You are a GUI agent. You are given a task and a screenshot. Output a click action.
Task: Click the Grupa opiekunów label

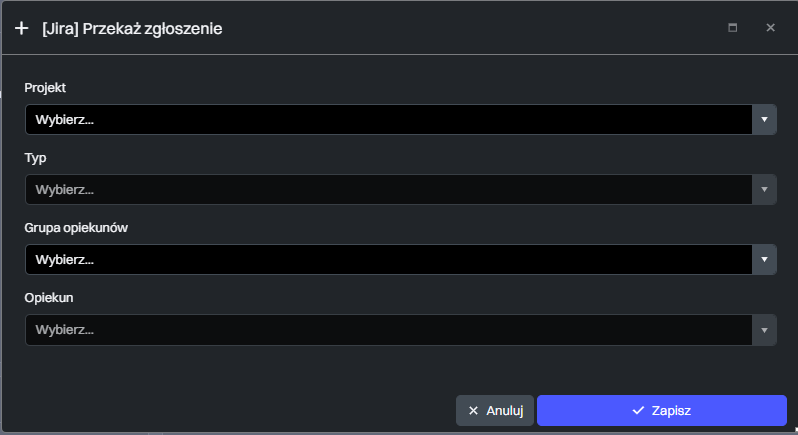(x=76, y=228)
